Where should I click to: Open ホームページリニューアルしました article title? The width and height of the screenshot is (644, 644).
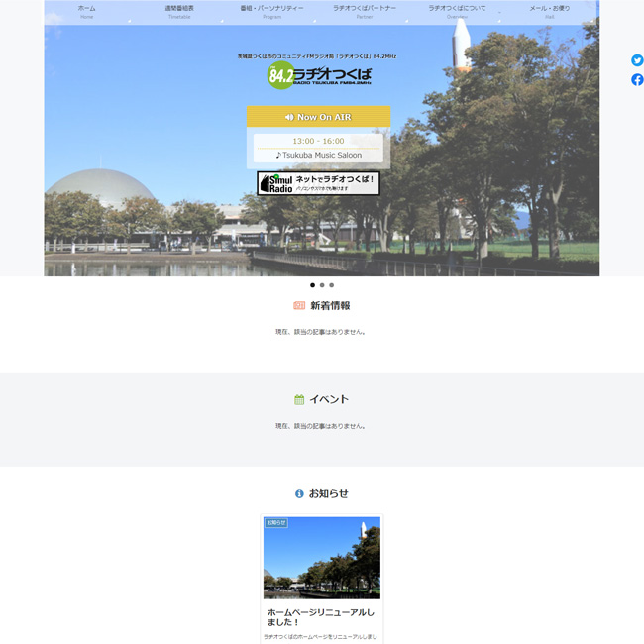(313, 618)
